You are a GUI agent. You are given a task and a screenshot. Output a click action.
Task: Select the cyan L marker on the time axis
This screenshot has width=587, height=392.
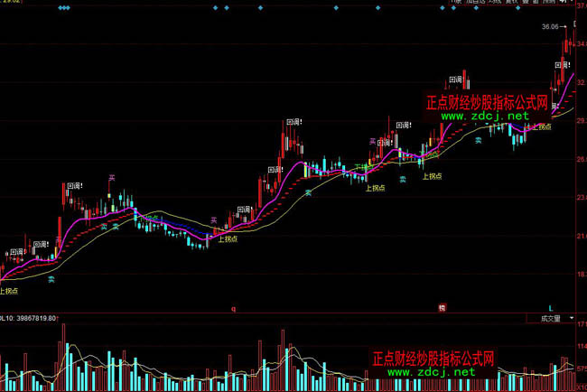tap(550, 308)
